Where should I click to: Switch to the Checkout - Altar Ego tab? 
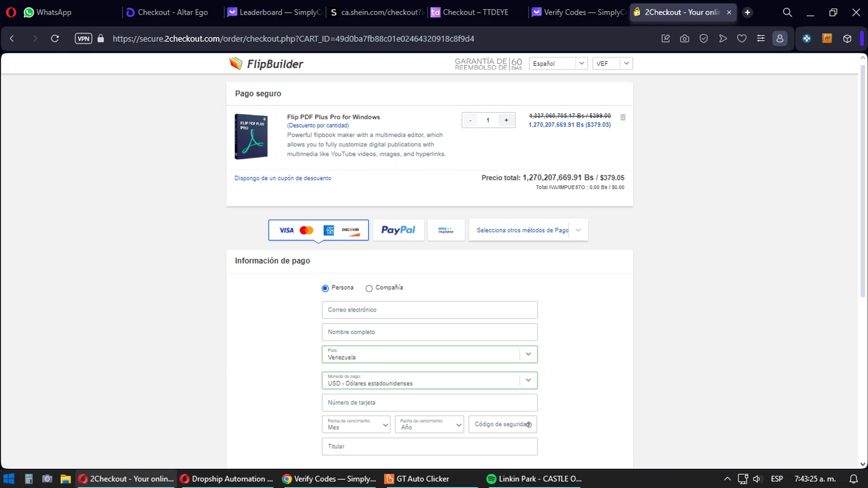[167, 12]
